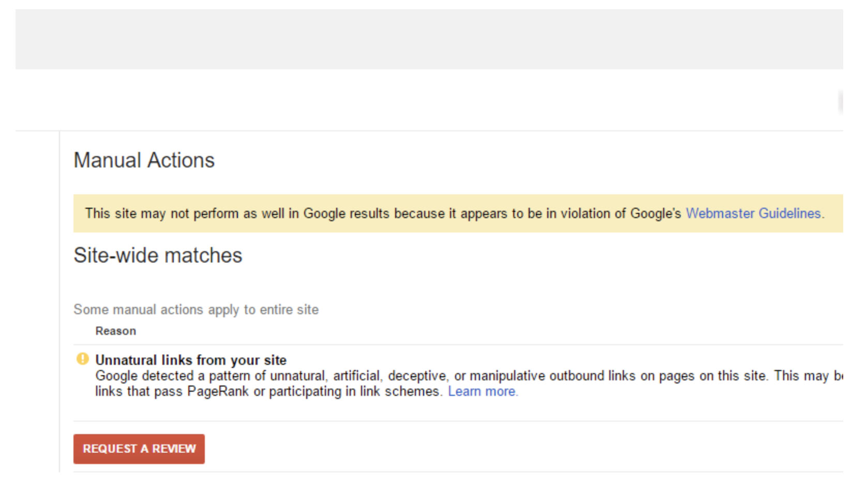Click the Unnatural links from your site title
Viewport: 868px width, 493px height.
tap(190, 360)
